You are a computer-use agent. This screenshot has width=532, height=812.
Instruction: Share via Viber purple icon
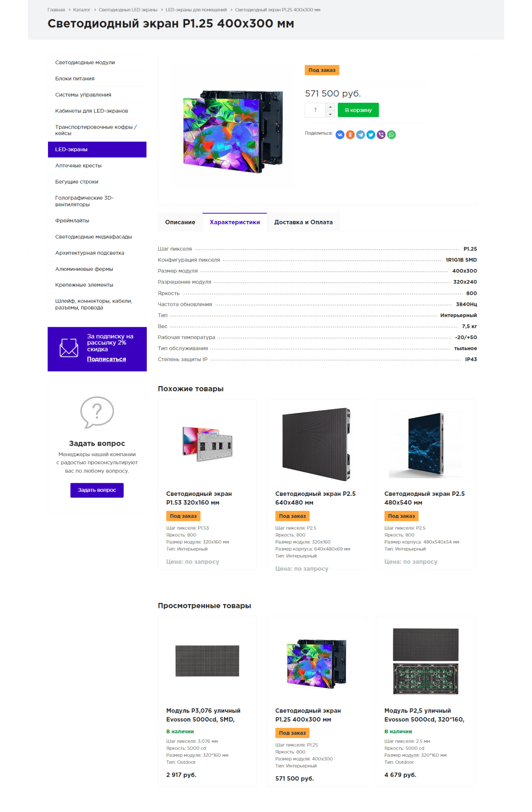(381, 135)
